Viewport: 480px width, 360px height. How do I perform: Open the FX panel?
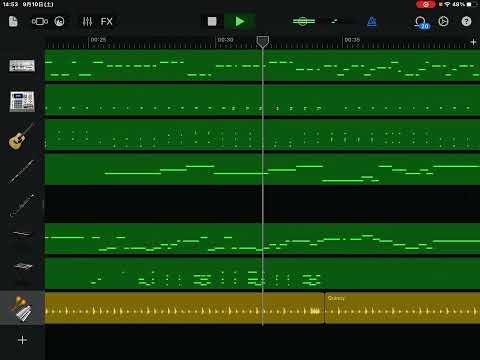[107, 22]
